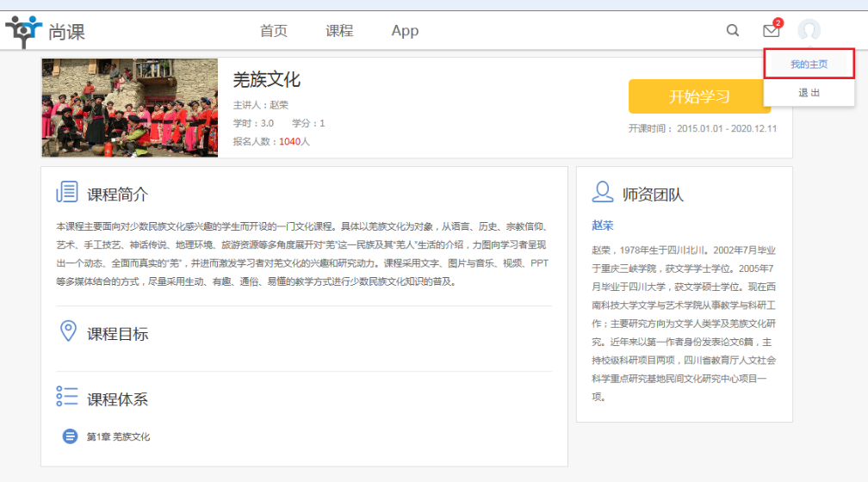Open the mail messages icon
The width and height of the screenshot is (868, 482).
click(x=771, y=31)
